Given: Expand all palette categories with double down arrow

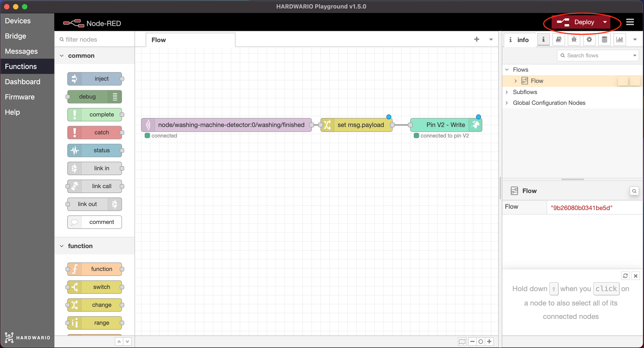Looking at the screenshot, I should [128, 342].
